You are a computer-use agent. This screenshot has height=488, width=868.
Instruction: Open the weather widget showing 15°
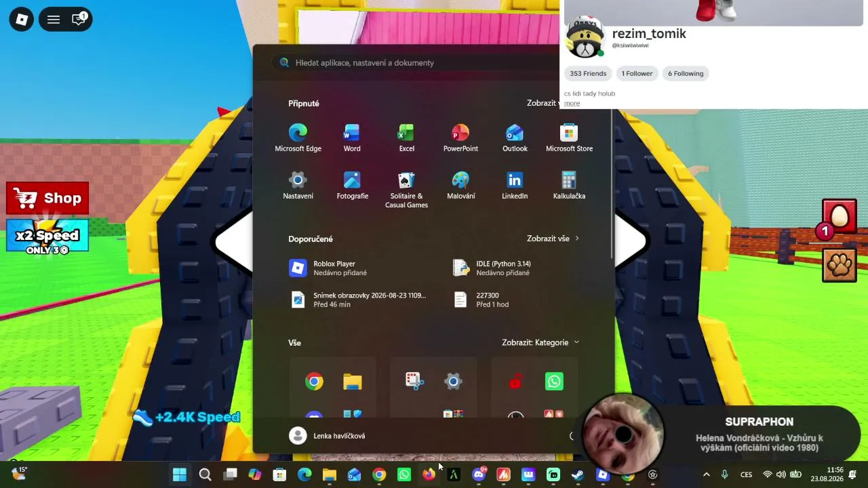point(19,473)
